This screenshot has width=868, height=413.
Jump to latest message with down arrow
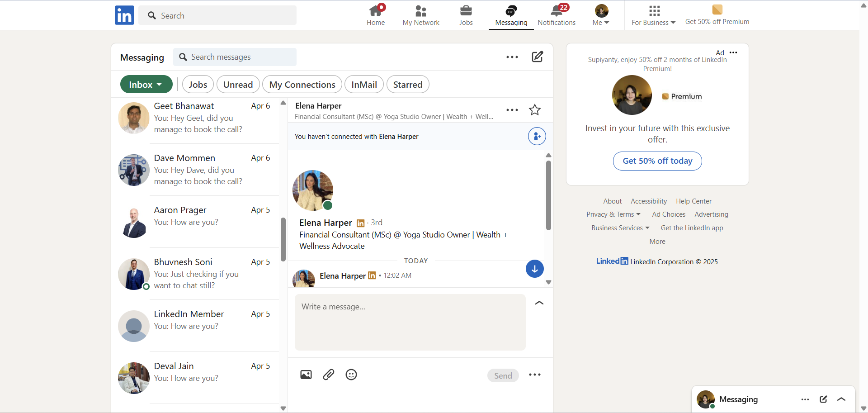click(534, 269)
